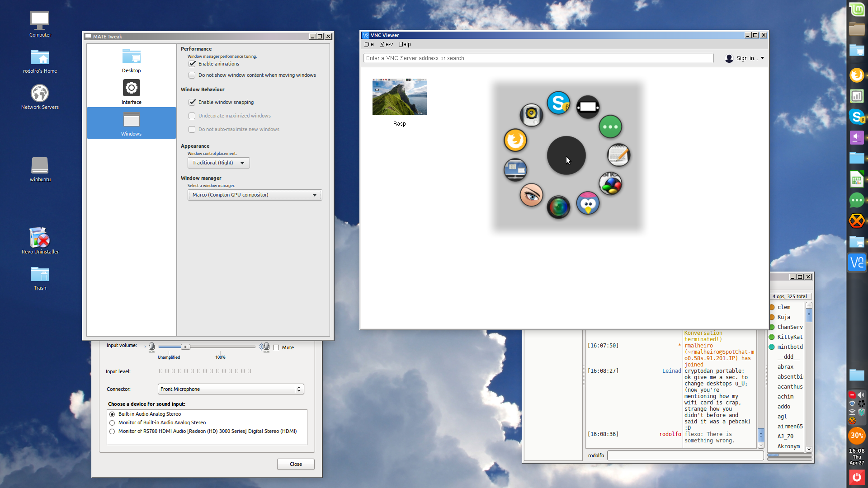Open the green chat bubble icon in the app ring

610,127
